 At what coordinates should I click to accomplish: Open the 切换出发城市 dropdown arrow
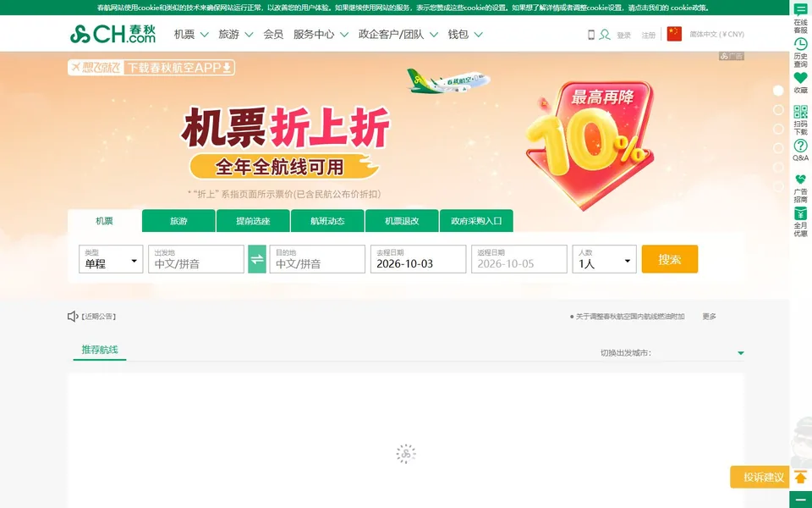click(x=741, y=353)
